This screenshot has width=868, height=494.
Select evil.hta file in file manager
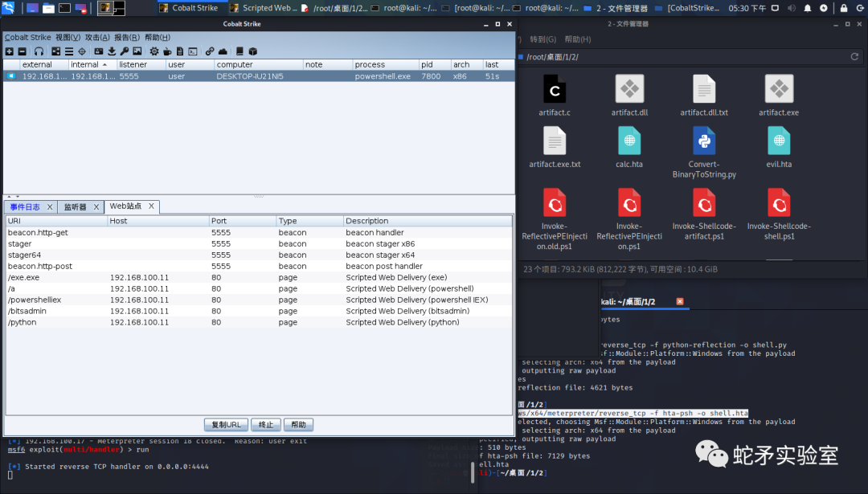click(779, 147)
